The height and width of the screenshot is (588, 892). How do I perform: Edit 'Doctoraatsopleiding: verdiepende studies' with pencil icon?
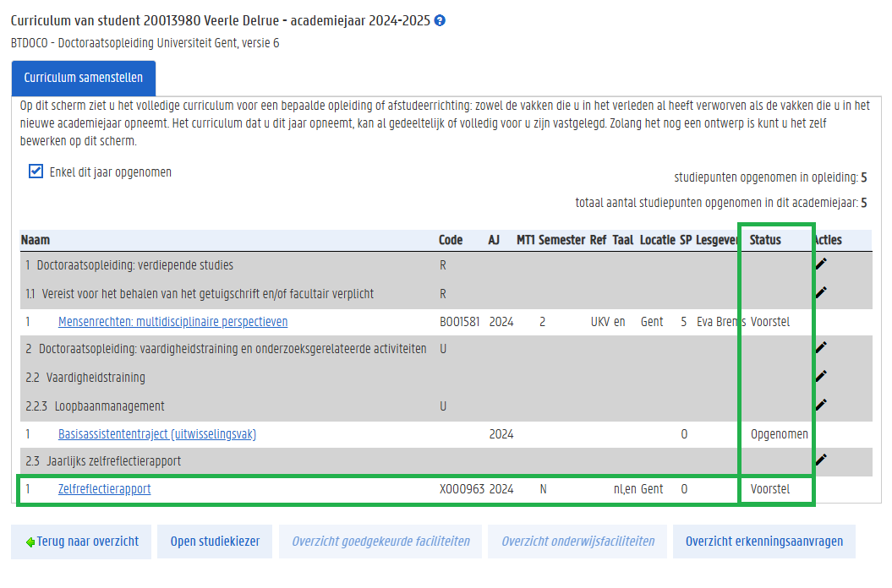pos(821,264)
